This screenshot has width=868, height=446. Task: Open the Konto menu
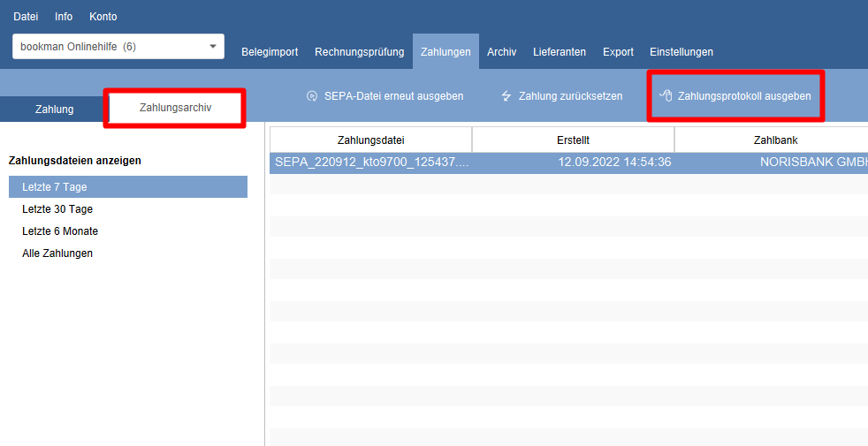103,17
